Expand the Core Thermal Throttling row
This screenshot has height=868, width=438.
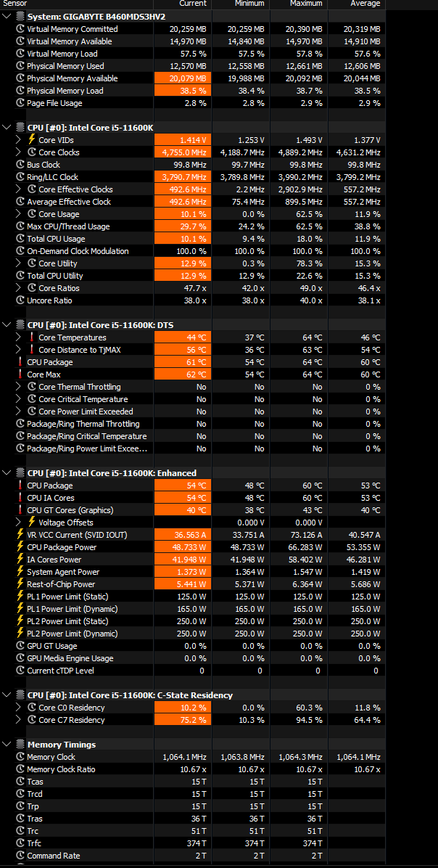(x=19, y=386)
